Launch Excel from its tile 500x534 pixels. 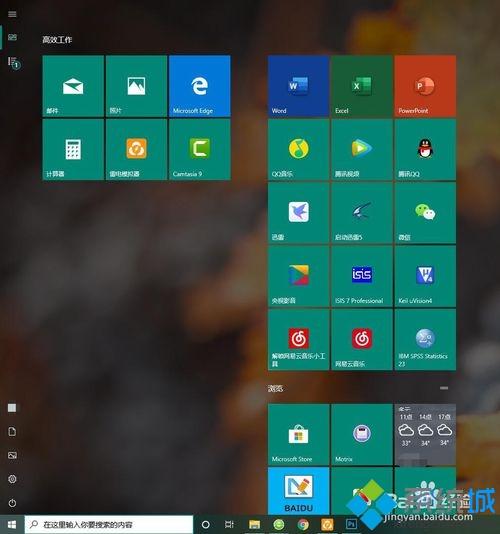[x=362, y=86]
